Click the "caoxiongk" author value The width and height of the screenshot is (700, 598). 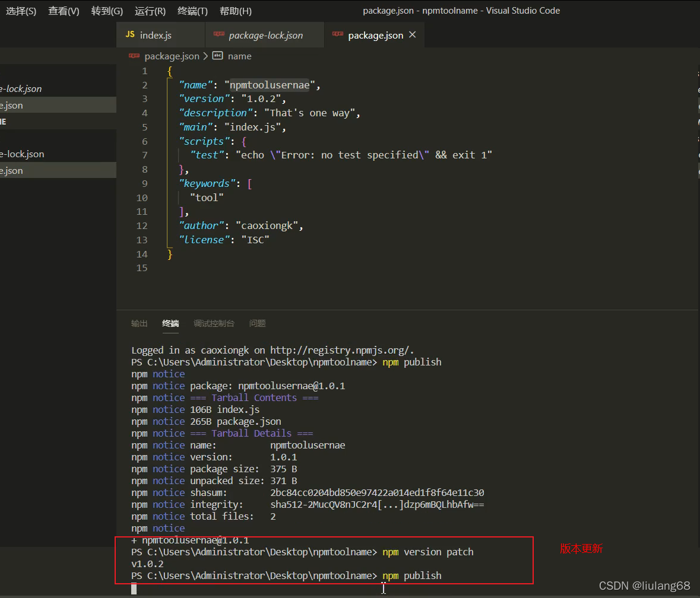coord(267,225)
